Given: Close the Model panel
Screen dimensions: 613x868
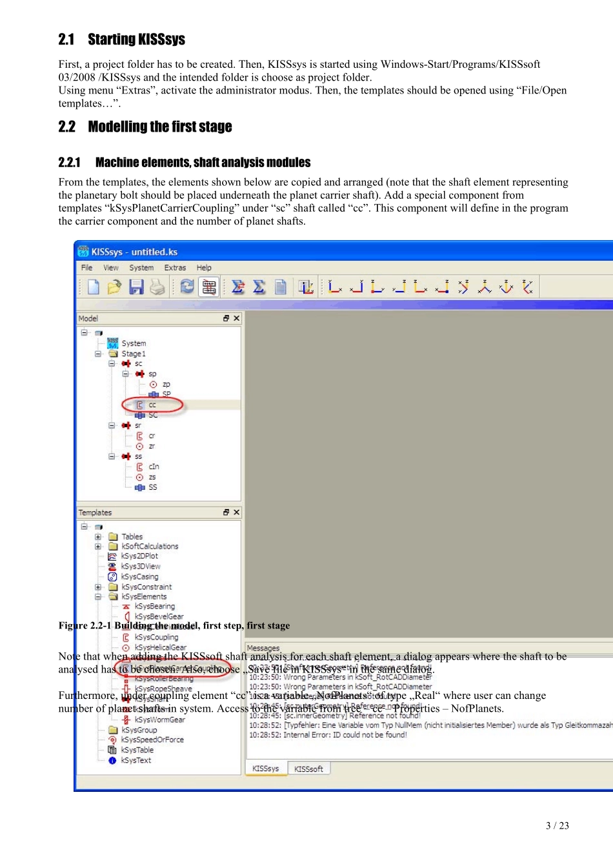Looking at the screenshot, I should tap(237, 318).
